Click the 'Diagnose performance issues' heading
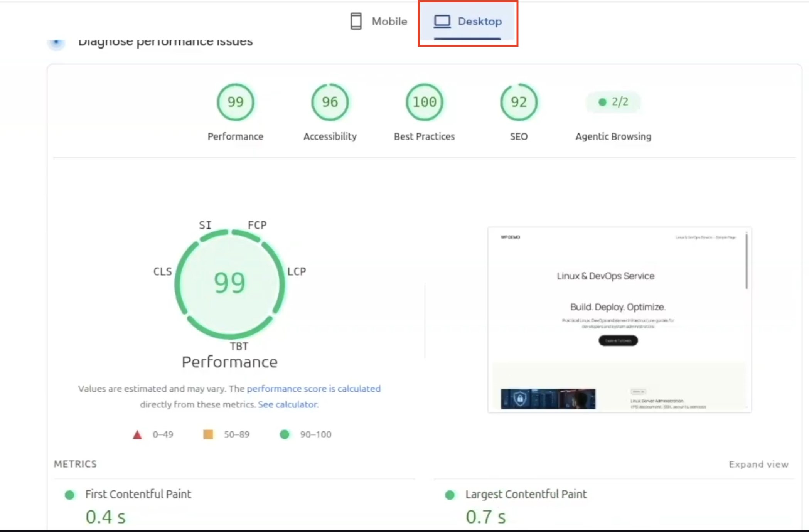809x532 pixels. (165, 42)
